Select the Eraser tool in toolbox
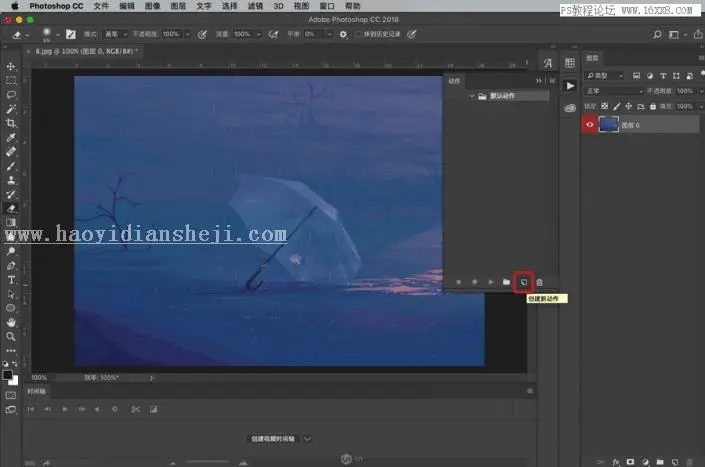The height and width of the screenshot is (467, 705). click(x=11, y=209)
